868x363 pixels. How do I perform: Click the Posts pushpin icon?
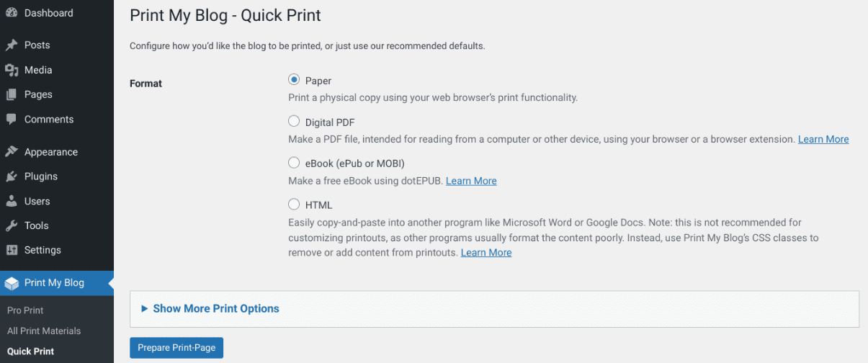(12, 45)
